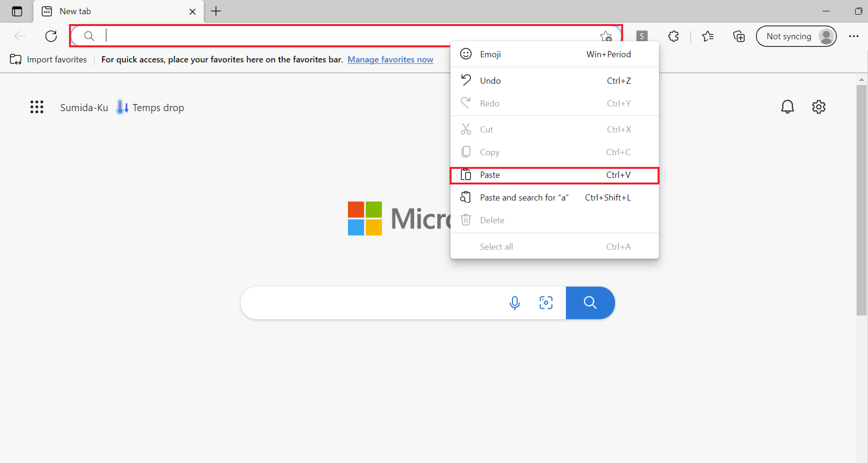The height and width of the screenshot is (463, 868).
Task: Click the Refresh page icon
Action: pos(51,36)
